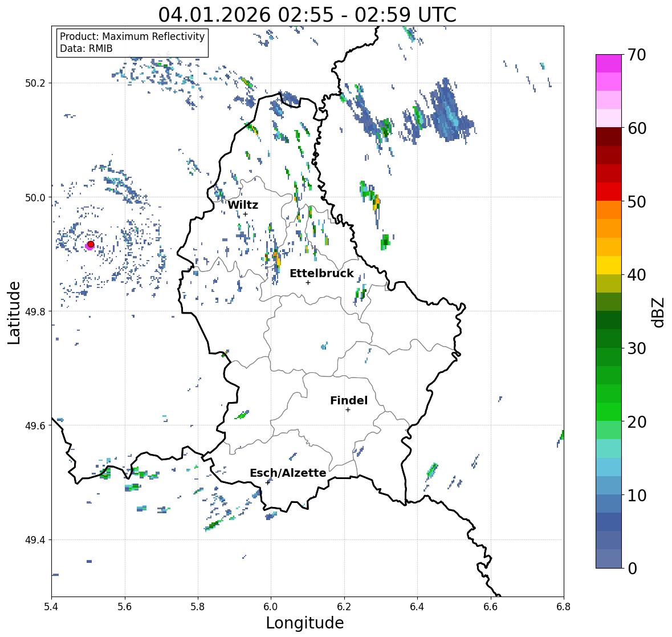Click the Findel station plus marker
The height and width of the screenshot is (637, 672).
click(348, 410)
